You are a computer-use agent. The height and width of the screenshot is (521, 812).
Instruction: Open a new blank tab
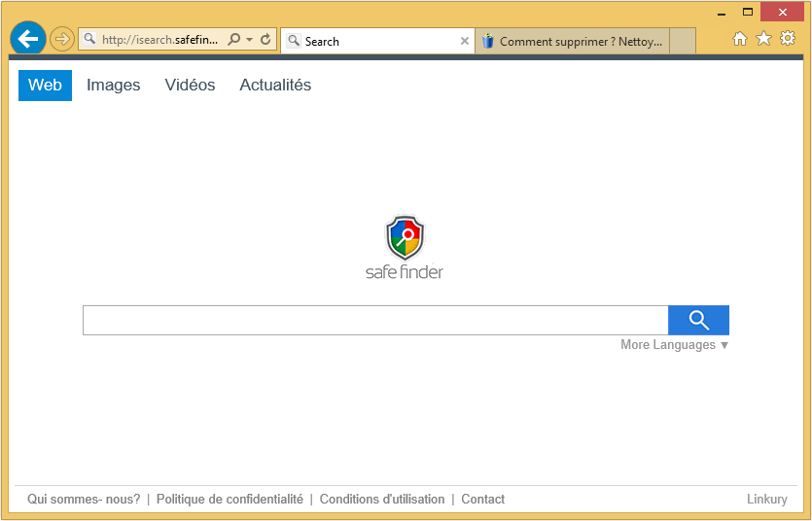tap(683, 42)
